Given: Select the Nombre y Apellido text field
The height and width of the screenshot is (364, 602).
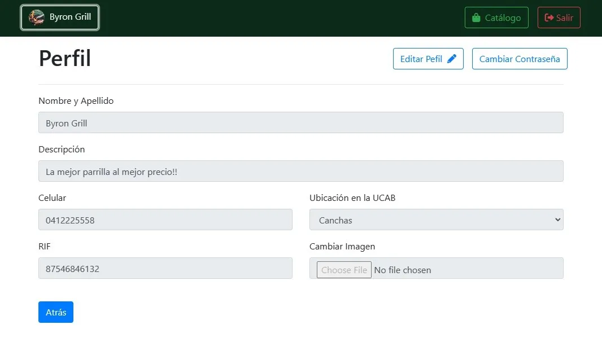Looking at the screenshot, I should [x=300, y=122].
